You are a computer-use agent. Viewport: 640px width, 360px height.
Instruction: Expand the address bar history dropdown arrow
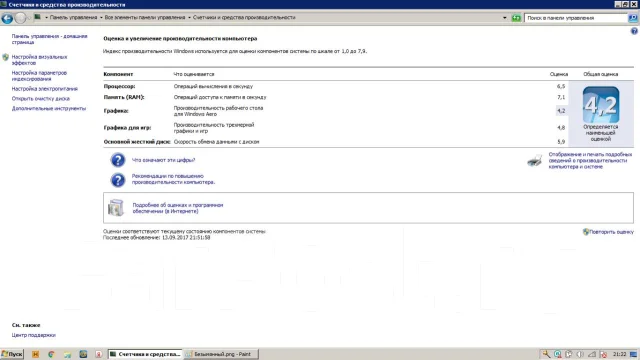505,18
